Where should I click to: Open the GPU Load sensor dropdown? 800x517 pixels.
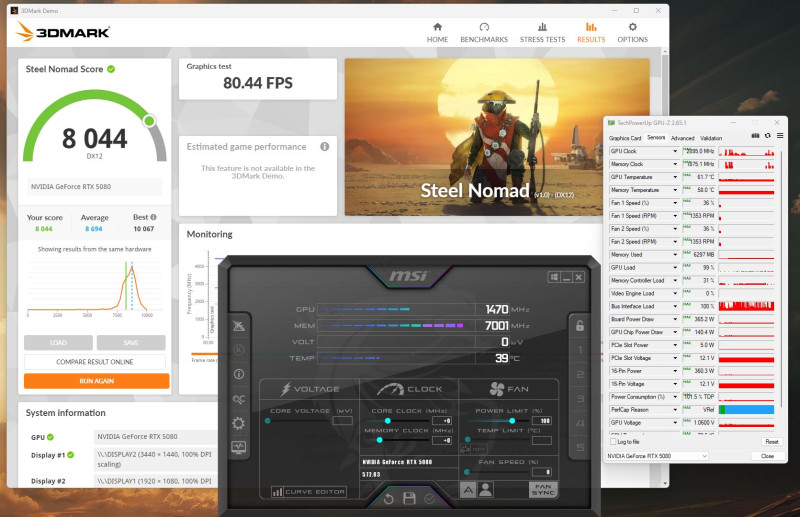click(x=675, y=267)
